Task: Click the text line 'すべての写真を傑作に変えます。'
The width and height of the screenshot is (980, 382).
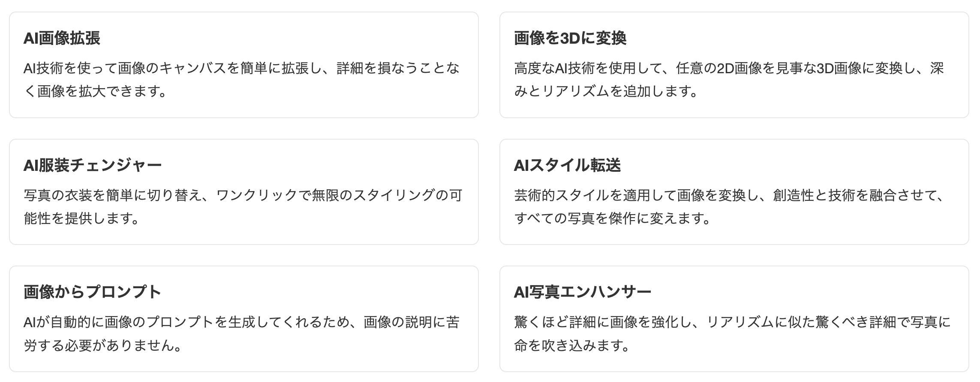Action: coord(612,219)
